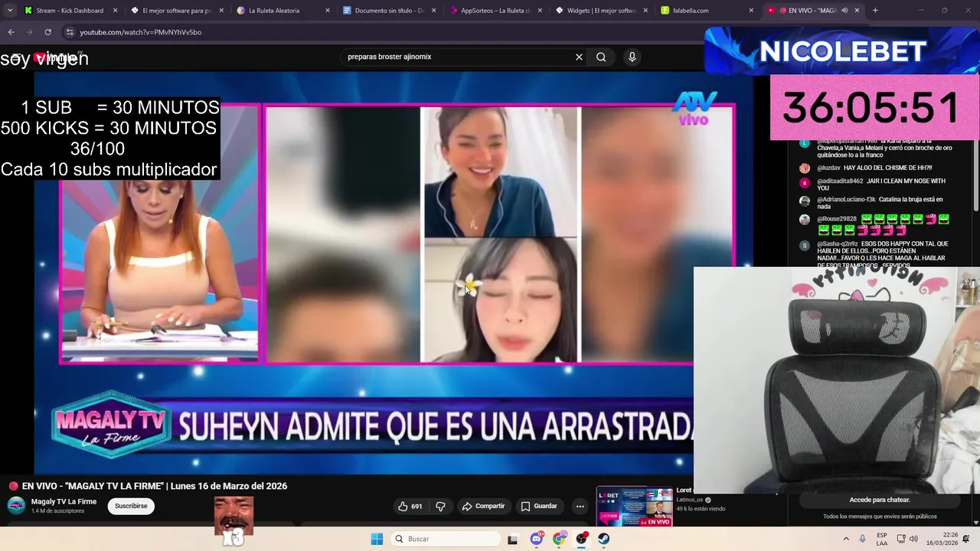Image resolution: width=980 pixels, height=551 pixels.
Task: Save the video with Guardar
Action: point(539,506)
